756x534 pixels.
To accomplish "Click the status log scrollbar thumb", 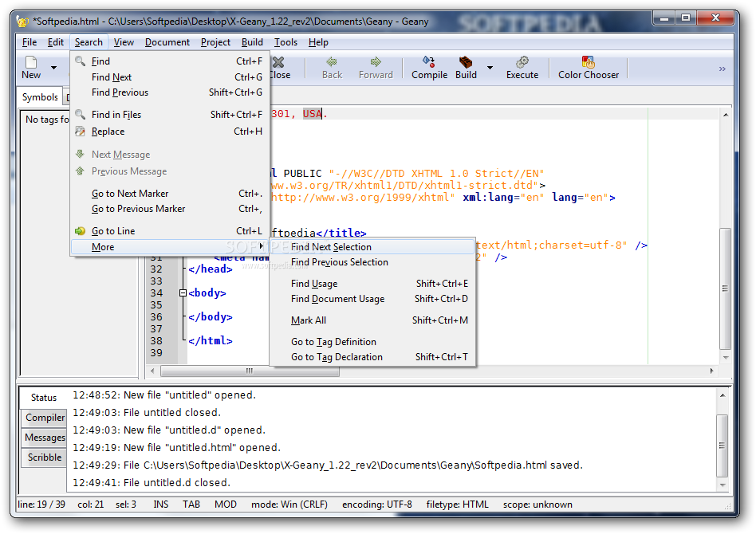I will pyautogui.click(x=722, y=446).
